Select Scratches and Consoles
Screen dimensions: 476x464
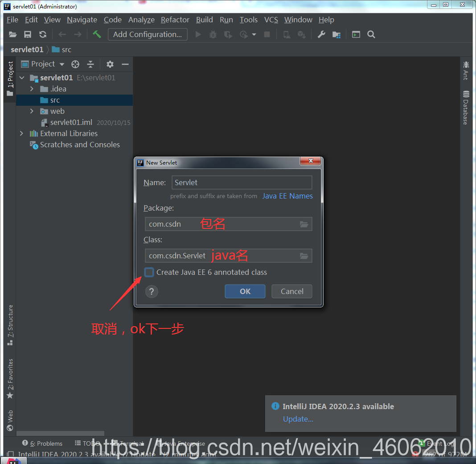coord(80,145)
